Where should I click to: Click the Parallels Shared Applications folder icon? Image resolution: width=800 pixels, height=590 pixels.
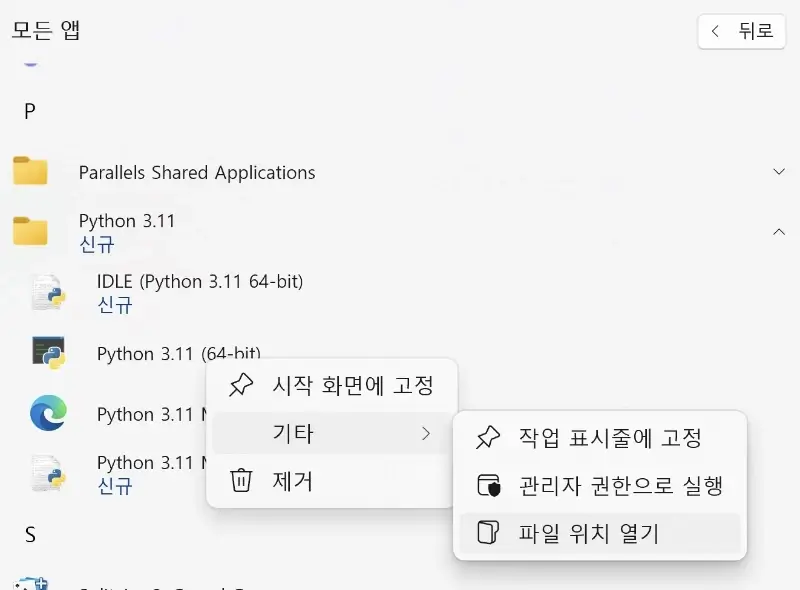[30, 172]
